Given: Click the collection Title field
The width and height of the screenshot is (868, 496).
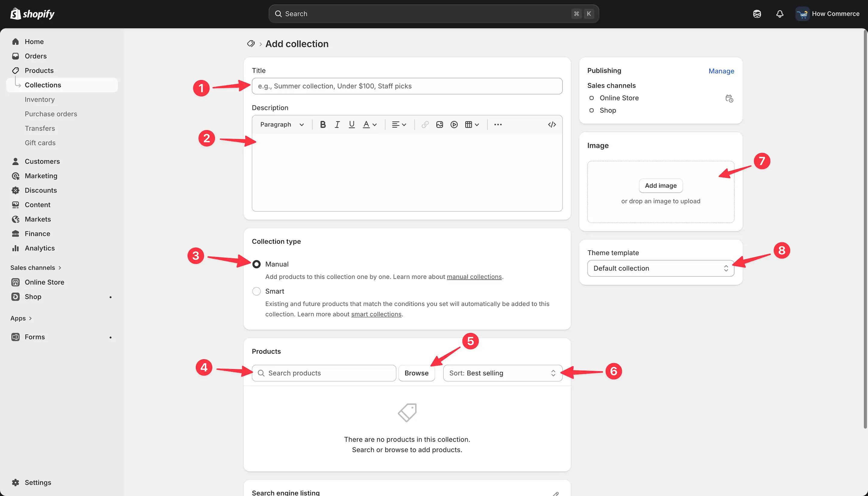Looking at the screenshot, I should click(407, 86).
